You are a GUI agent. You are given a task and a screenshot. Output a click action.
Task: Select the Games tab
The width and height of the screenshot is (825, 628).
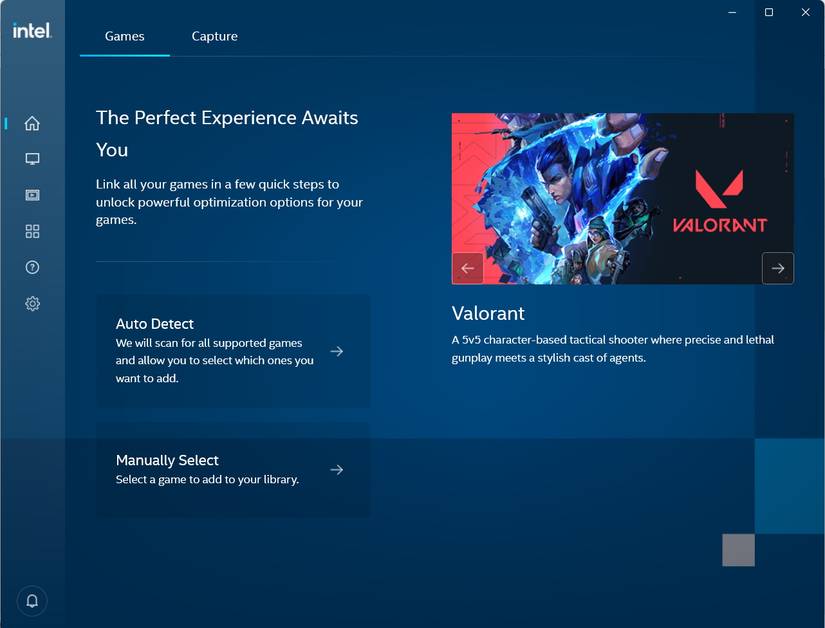pyautogui.click(x=124, y=35)
